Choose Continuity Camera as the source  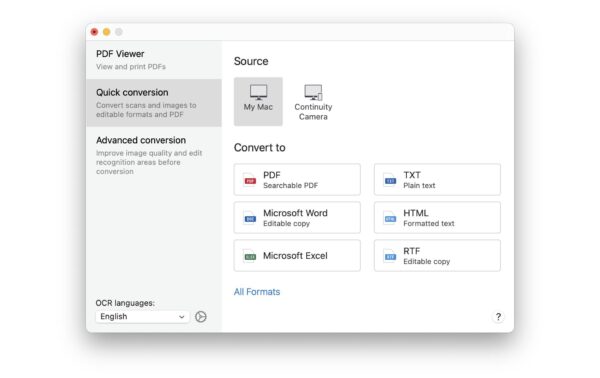click(x=313, y=102)
